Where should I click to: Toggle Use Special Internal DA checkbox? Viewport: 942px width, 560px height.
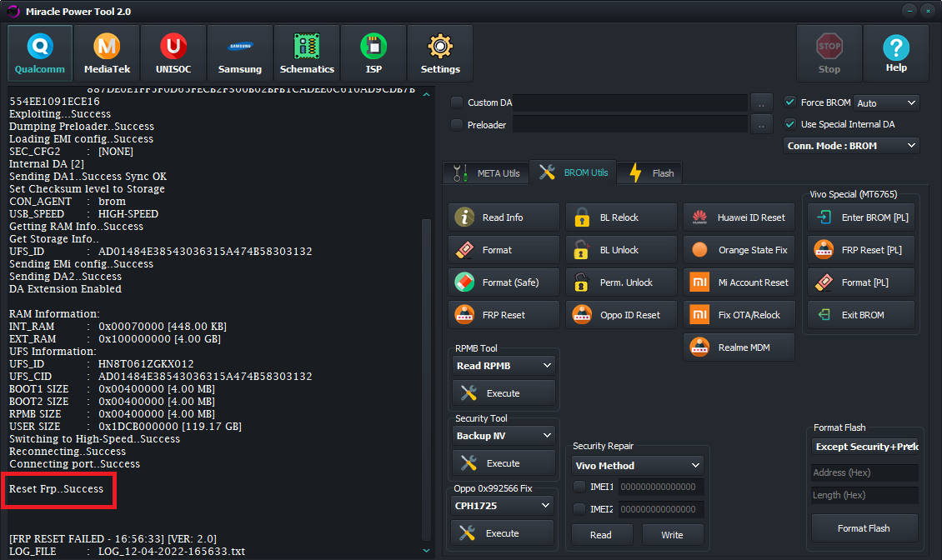[x=790, y=124]
